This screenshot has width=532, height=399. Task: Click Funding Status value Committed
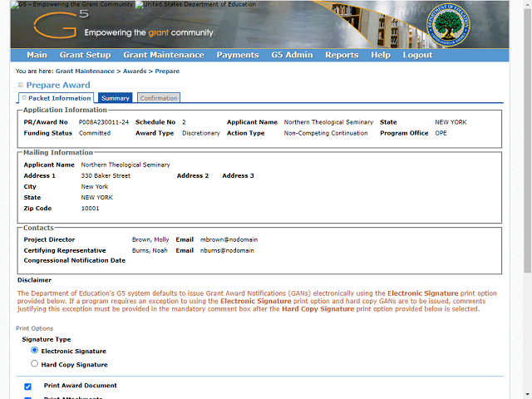click(x=95, y=133)
